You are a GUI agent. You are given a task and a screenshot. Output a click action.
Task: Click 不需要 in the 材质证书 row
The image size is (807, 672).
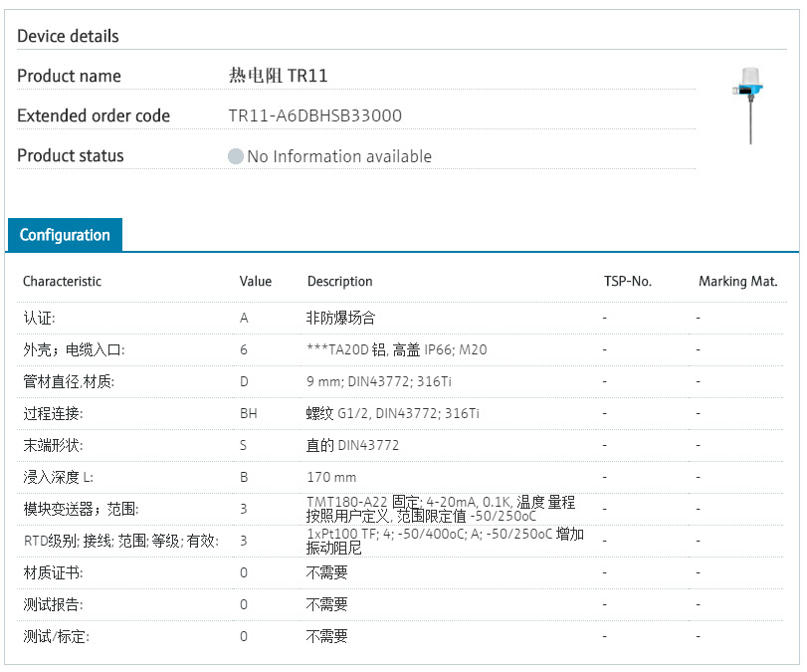click(x=326, y=572)
